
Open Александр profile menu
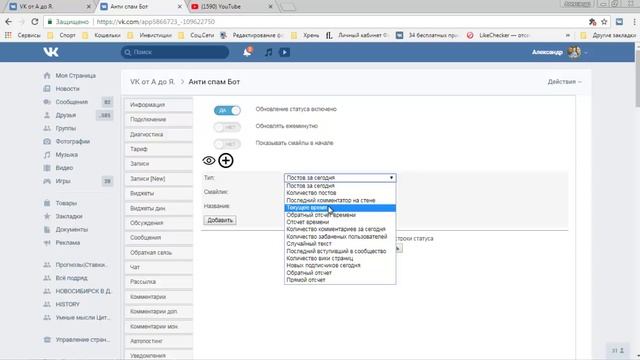pos(559,52)
